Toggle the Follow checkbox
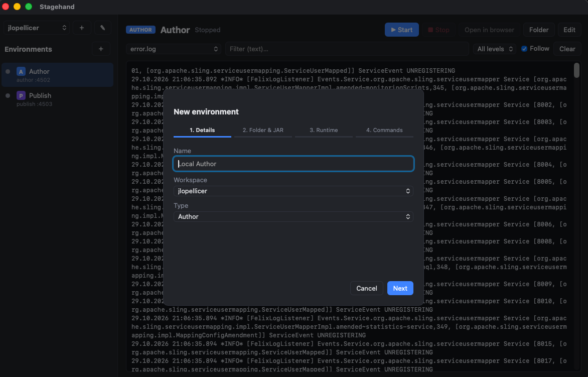Viewport: 588px width, 377px height. pos(524,49)
